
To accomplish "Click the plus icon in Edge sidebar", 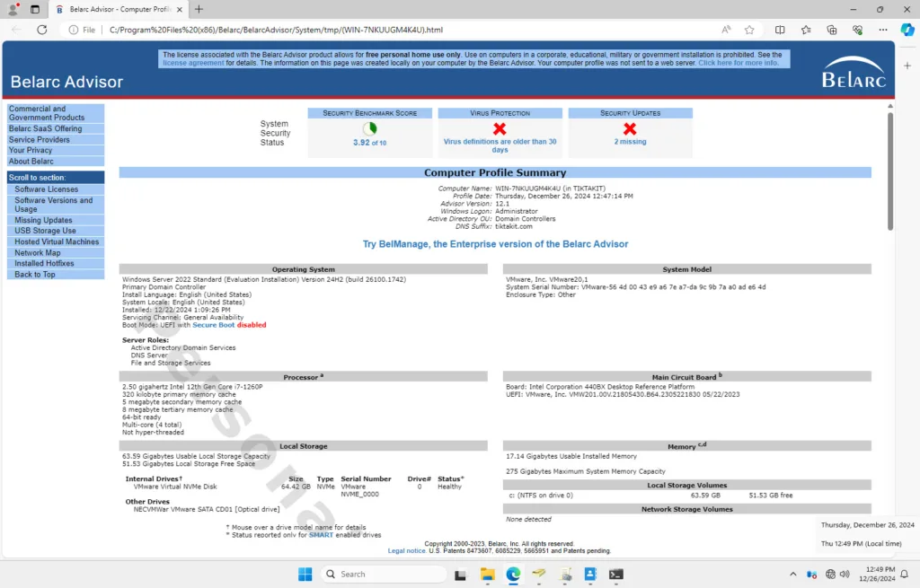I will coord(907,66).
